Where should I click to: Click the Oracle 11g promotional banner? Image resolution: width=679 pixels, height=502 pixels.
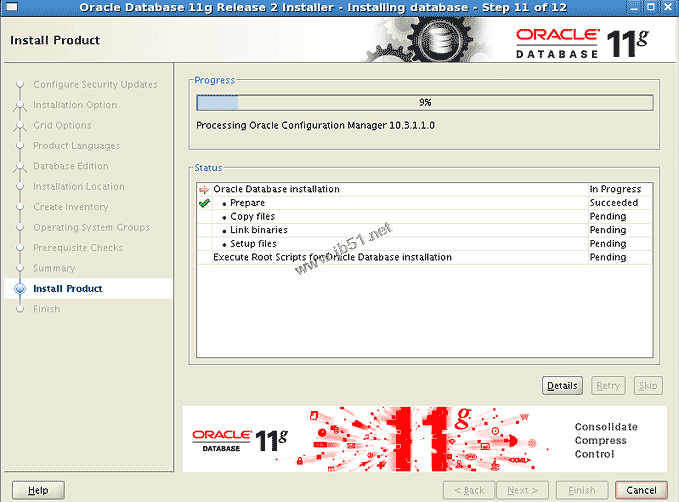[x=424, y=439]
